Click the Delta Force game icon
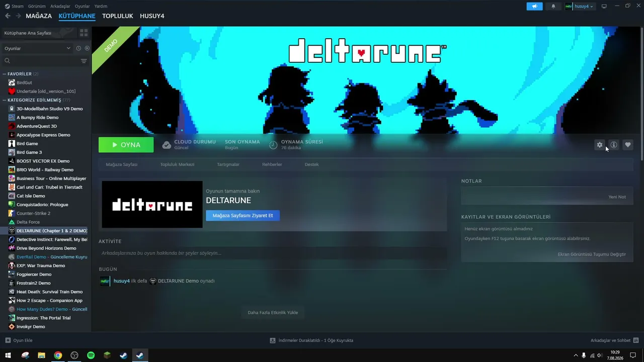The image size is (644, 362). 12,222
